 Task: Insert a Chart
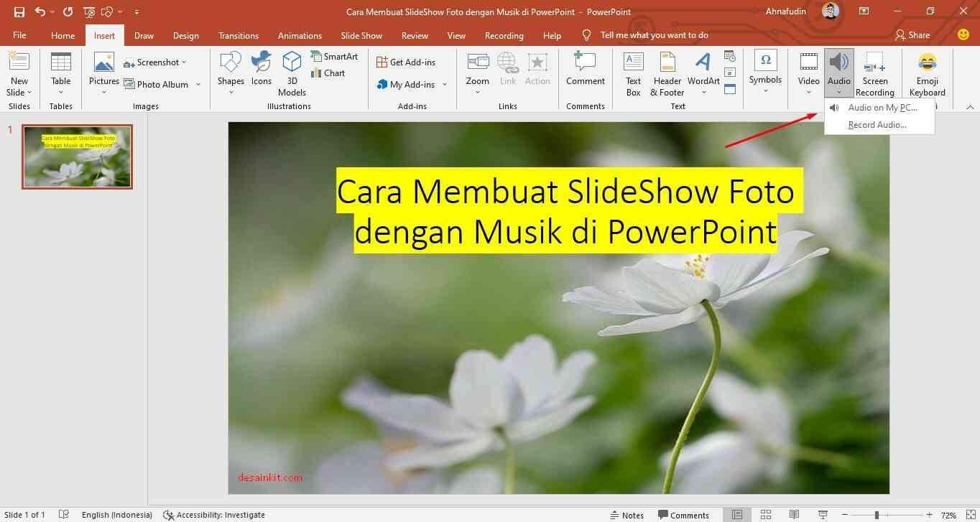pos(328,73)
